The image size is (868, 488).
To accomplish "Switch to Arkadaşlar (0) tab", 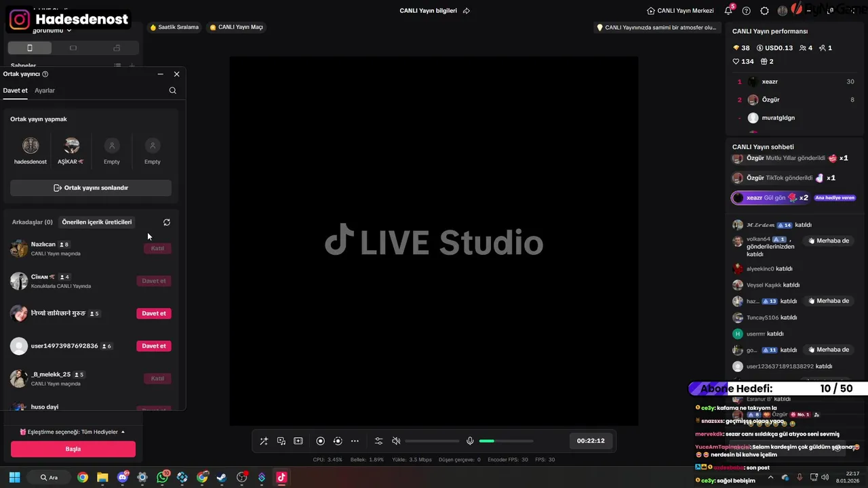I will click(32, 222).
